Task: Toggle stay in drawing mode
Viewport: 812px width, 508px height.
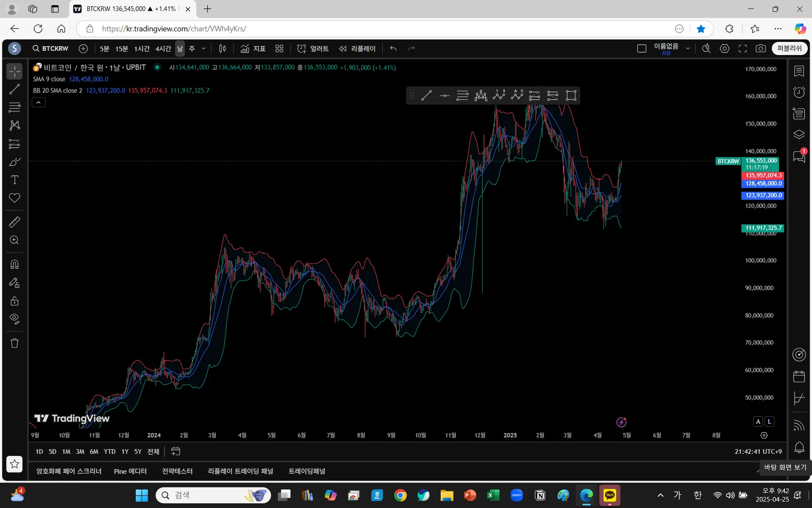Action: (15, 283)
